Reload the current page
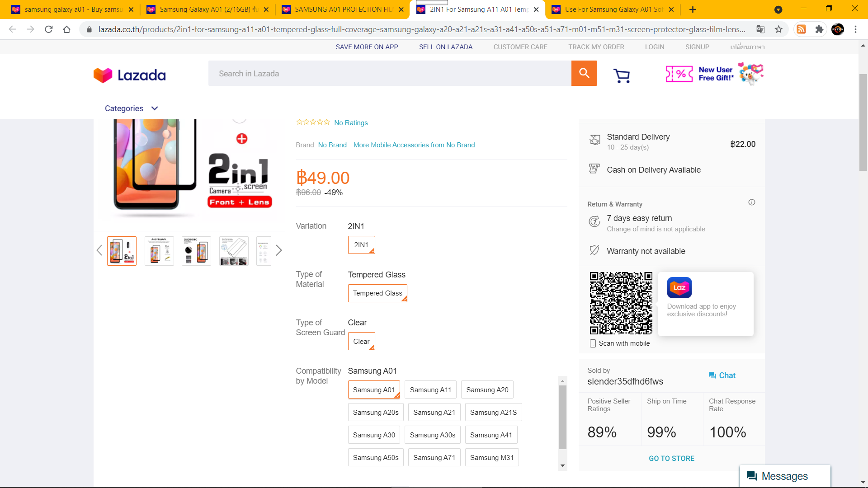Viewport: 868px width, 488px height. [x=49, y=29]
